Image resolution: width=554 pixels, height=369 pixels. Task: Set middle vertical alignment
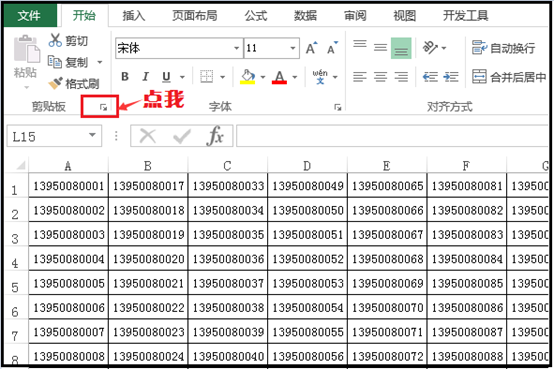click(380, 48)
